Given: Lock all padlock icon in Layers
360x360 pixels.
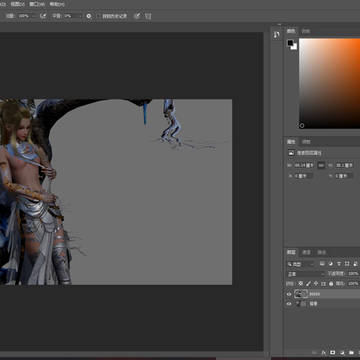Looking at the screenshot, I should (x=331, y=283).
